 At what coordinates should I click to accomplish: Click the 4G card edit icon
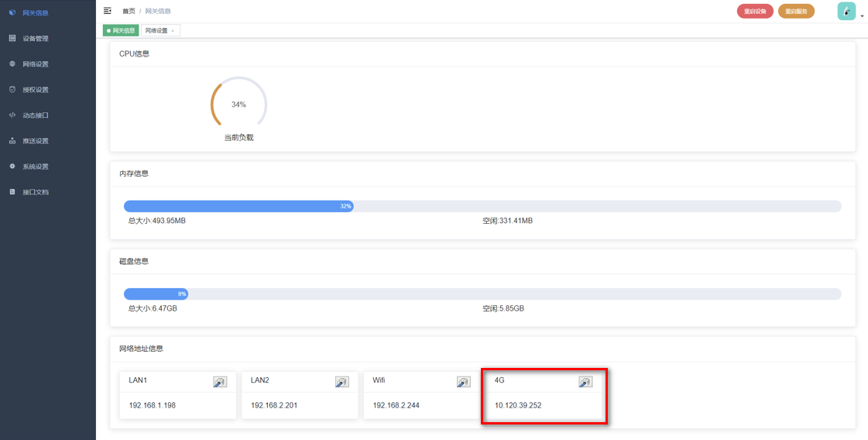pos(585,382)
